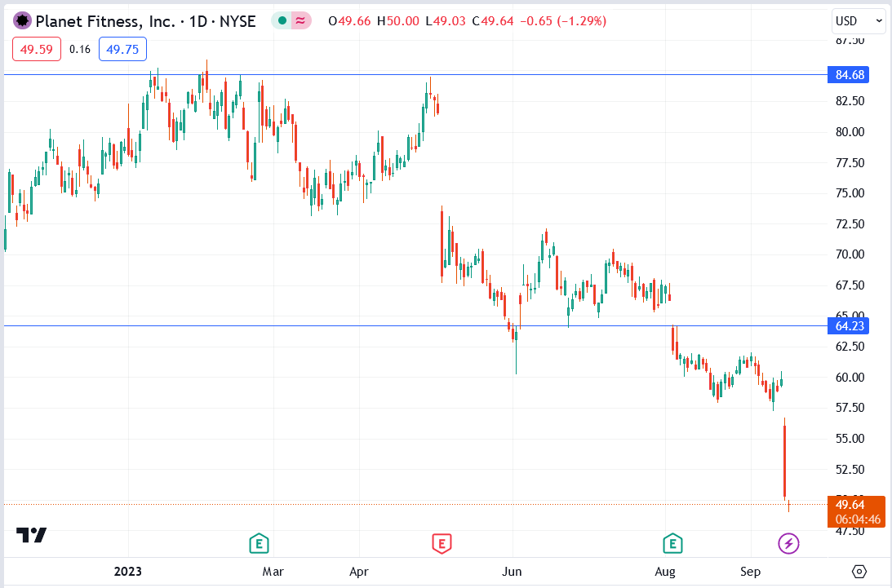Click the 47.50 price axis label
892x588 pixels.
tap(850, 531)
